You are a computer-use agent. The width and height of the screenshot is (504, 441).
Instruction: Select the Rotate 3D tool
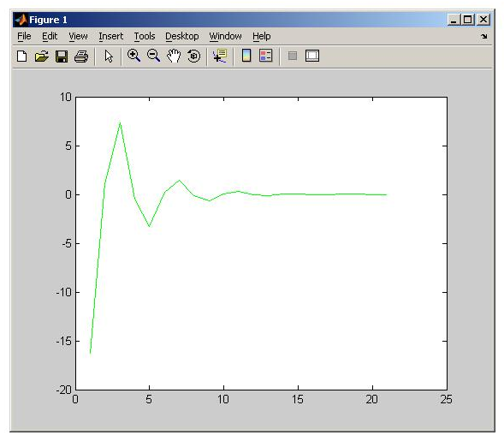[x=193, y=56]
